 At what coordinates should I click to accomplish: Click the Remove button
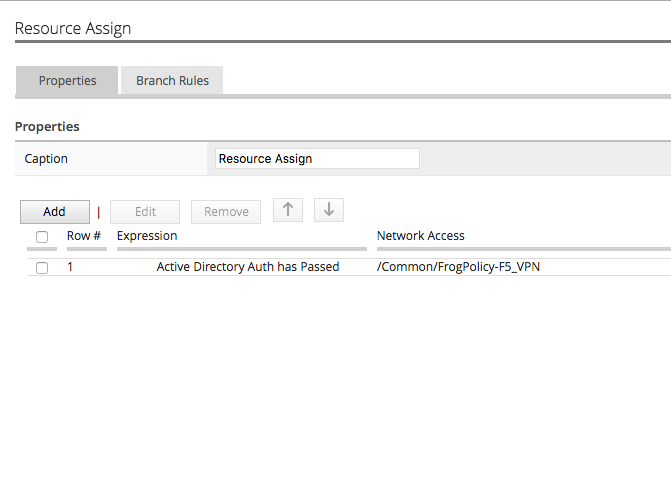pos(226,212)
